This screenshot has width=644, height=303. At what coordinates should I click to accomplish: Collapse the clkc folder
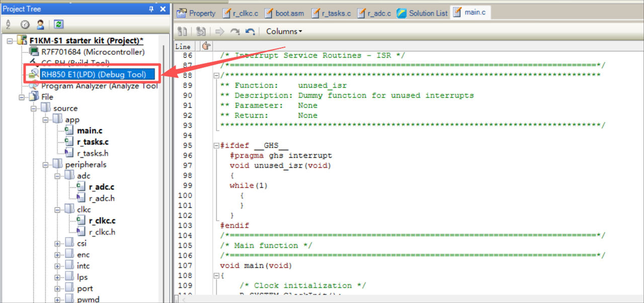58,210
